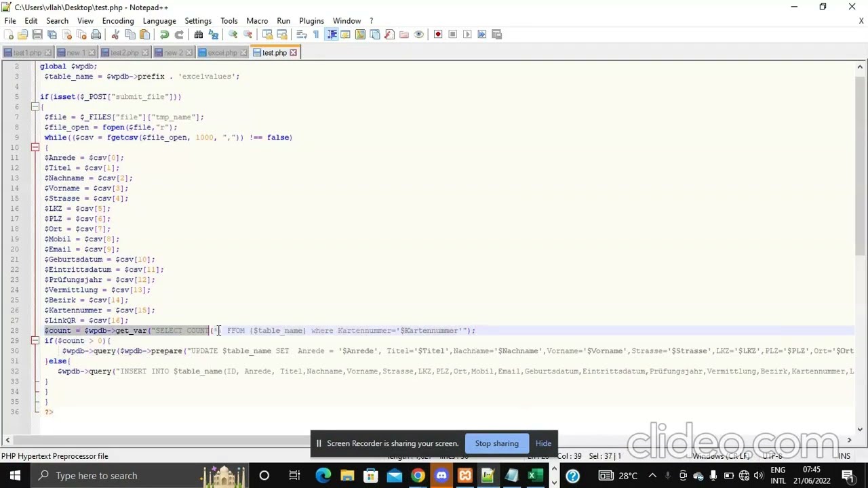Click the editor's vertical scroll down arrow
Viewport: 868px width, 488px height.
pos(860,428)
